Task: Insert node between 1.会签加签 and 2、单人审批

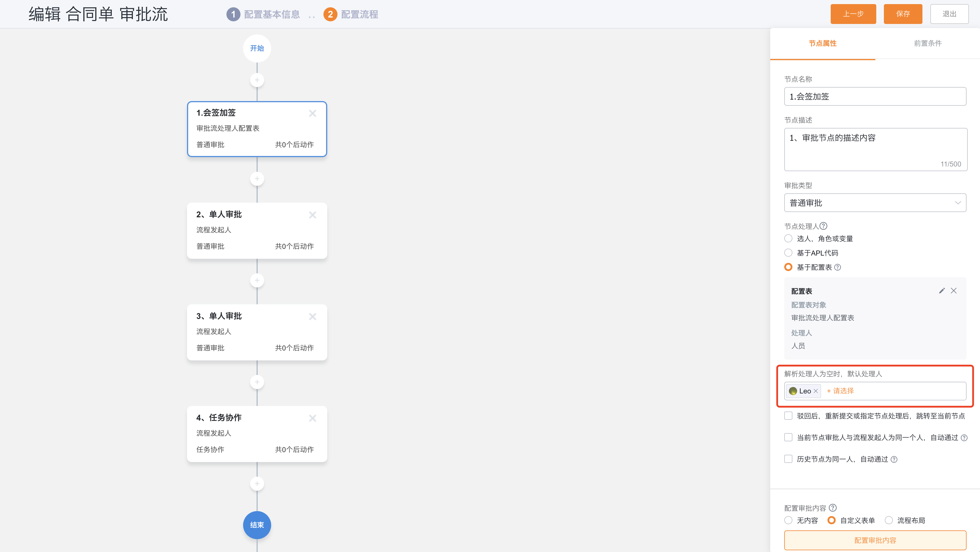Action: 257,179
